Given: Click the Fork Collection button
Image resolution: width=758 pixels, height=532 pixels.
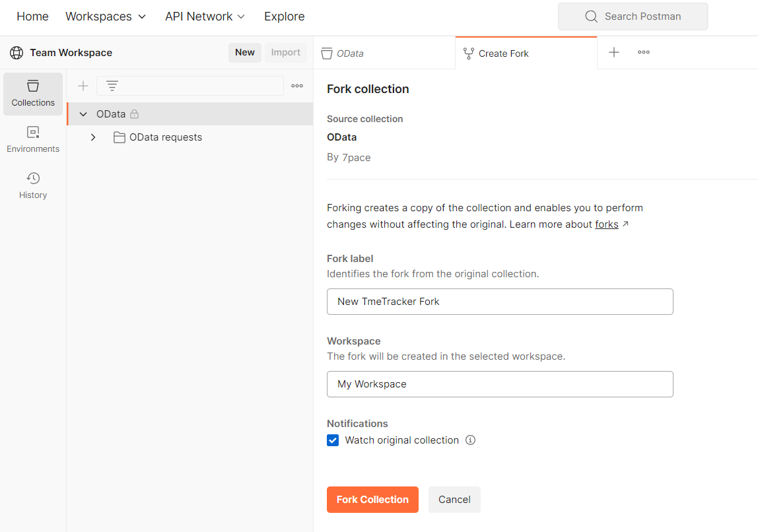Looking at the screenshot, I should pos(372,500).
